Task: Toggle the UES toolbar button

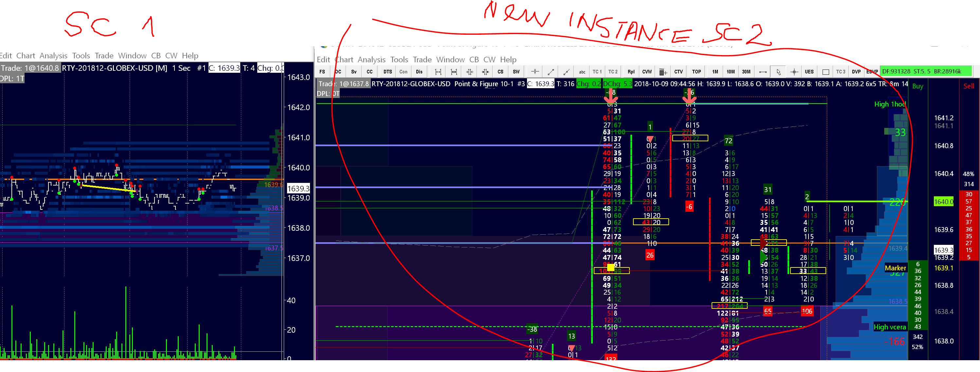Action: [x=809, y=71]
